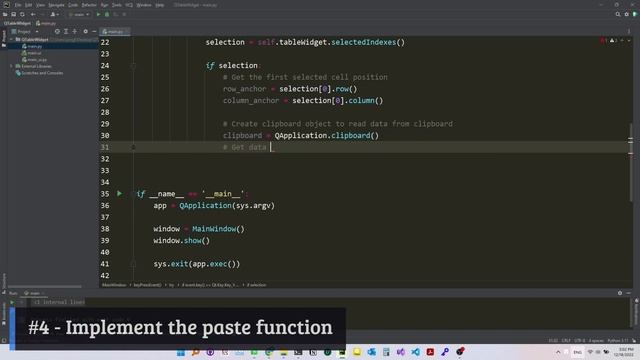Click the CRLF line separator status entry
The image size is (640, 360).
tap(566, 340)
